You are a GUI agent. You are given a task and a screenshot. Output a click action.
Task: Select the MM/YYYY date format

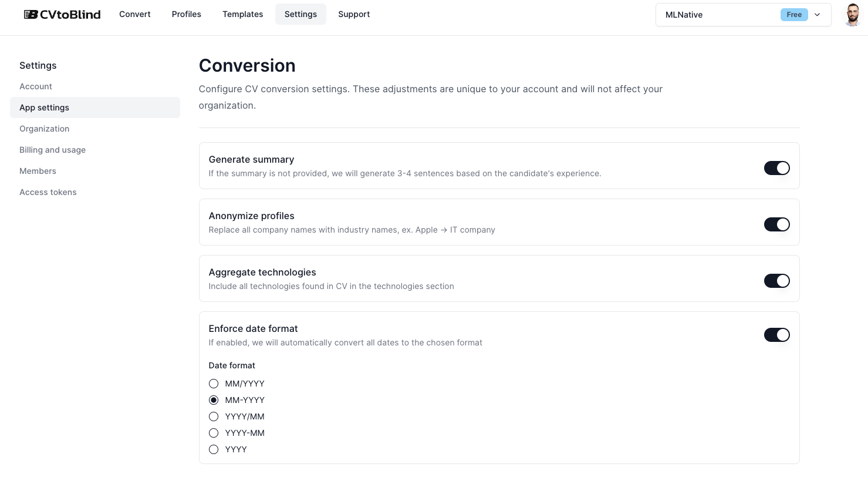[x=214, y=384]
